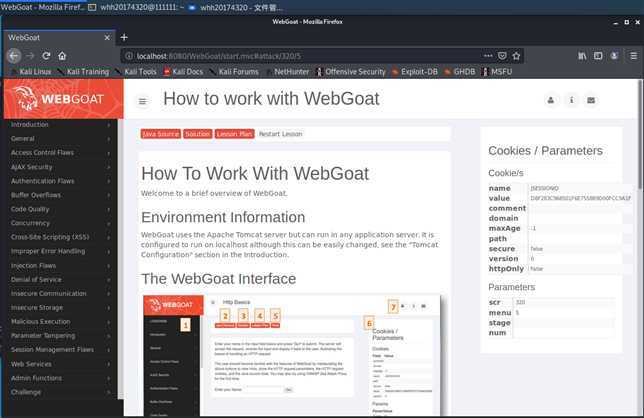The height and width of the screenshot is (418, 644).
Task: Click the Lesson Plan button
Action: click(235, 134)
